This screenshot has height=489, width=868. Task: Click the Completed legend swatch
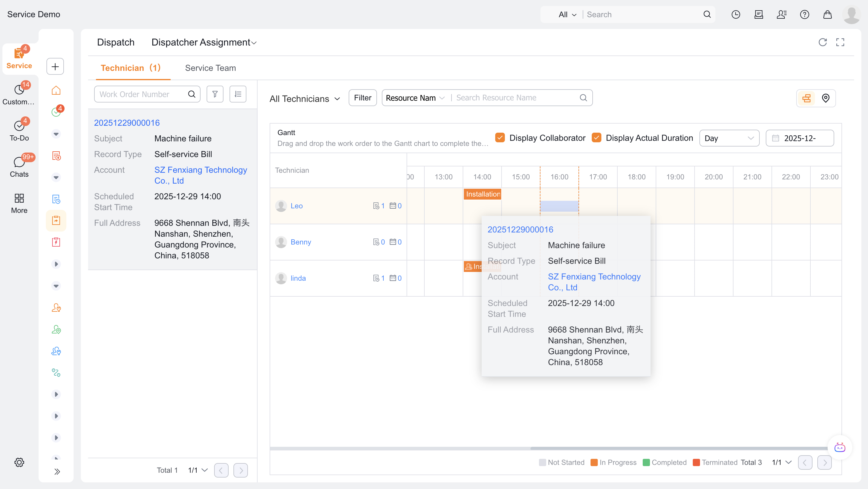(x=646, y=462)
